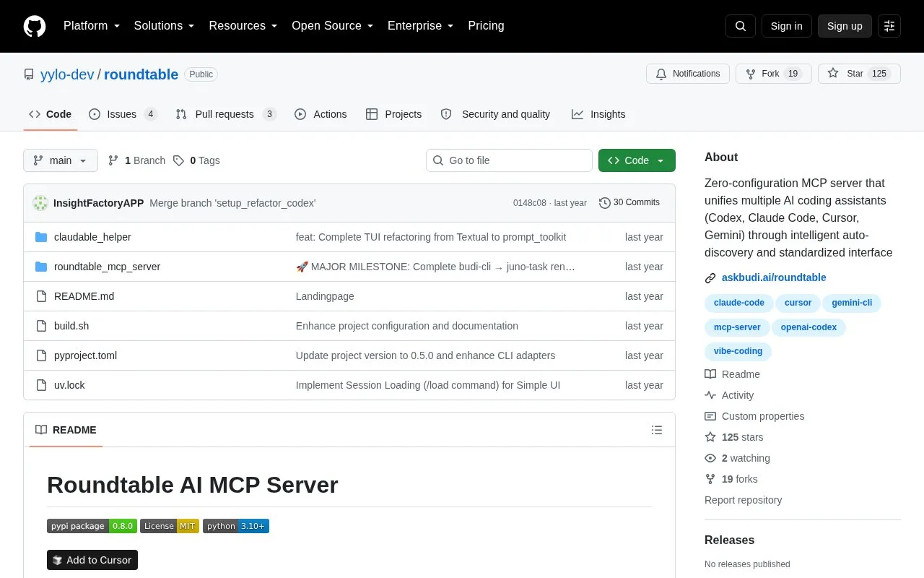Click the clock icon beside 30 Commits

coord(605,203)
